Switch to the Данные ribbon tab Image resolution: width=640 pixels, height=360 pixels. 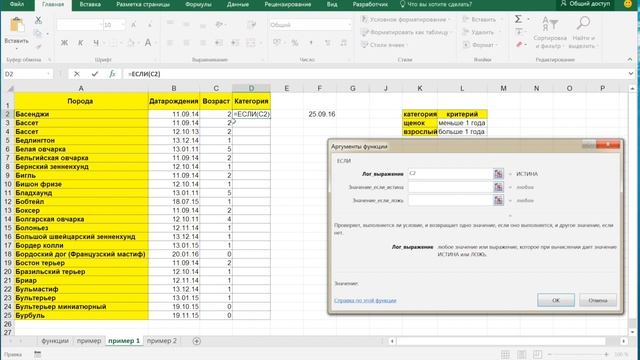pyautogui.click(x=238, y=4)
